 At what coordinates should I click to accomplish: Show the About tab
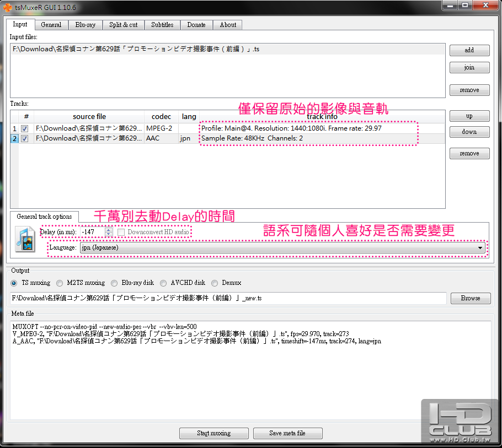pyautogui.click(x=228, y=25)
